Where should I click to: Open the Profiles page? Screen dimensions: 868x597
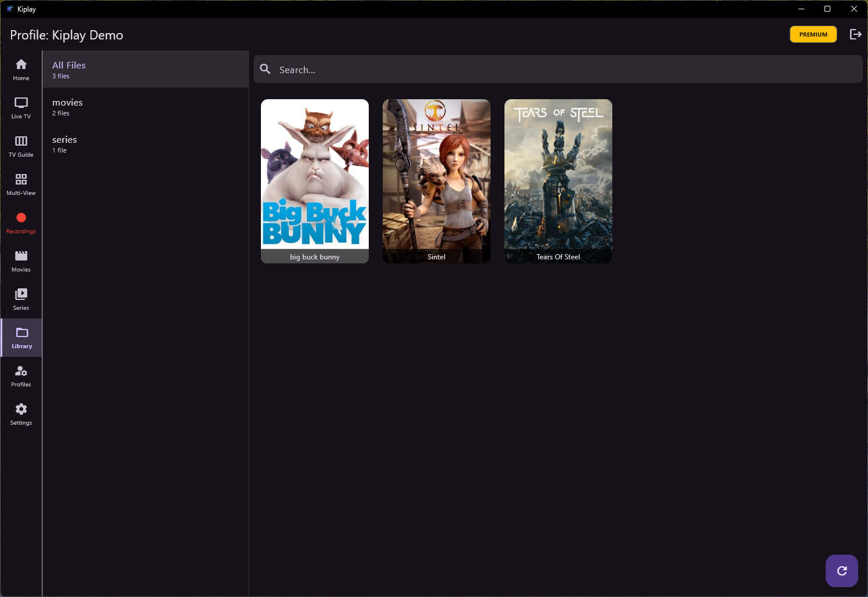tap(21, 376)
